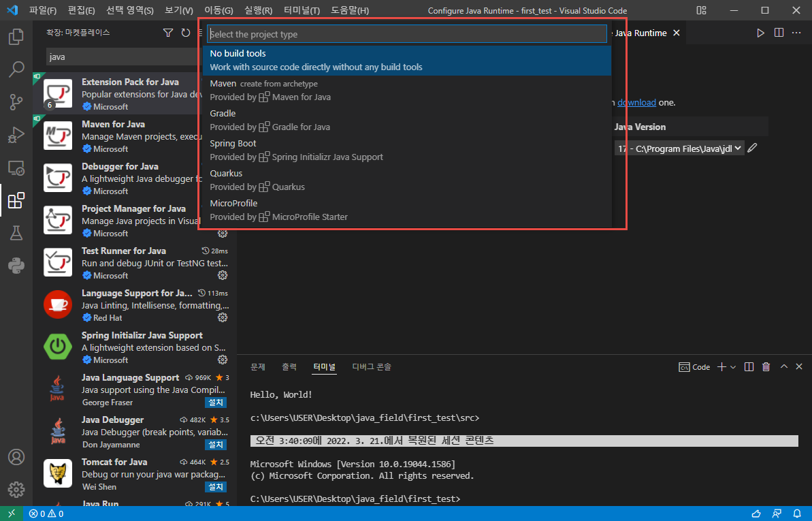The image size is (812, 521).
Task: Customize layout icon in title bar
Action: click(701, 10)
